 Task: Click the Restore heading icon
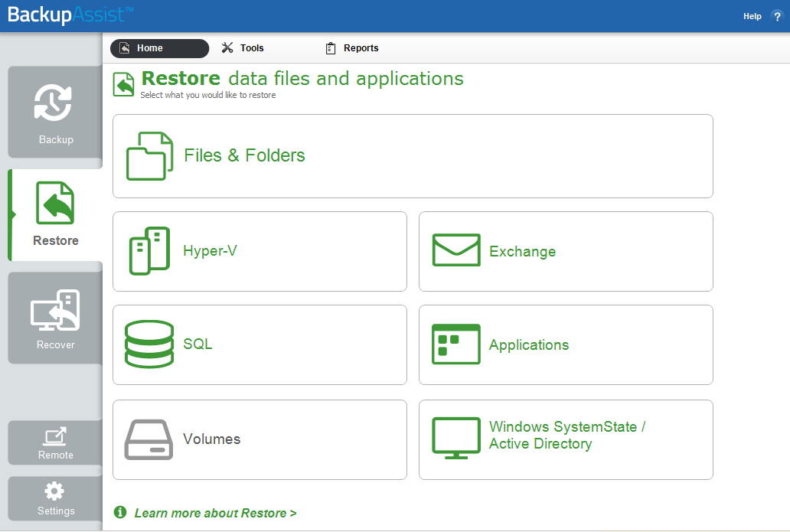click(123, 84)
